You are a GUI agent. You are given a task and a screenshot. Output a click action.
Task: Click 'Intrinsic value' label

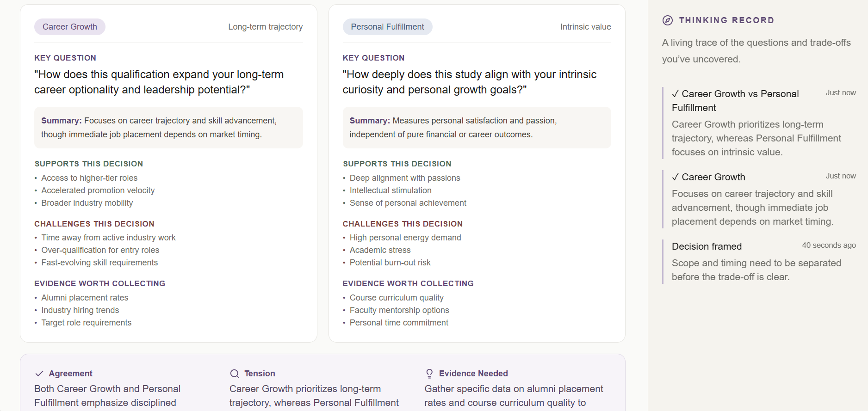tap(585, 27)
